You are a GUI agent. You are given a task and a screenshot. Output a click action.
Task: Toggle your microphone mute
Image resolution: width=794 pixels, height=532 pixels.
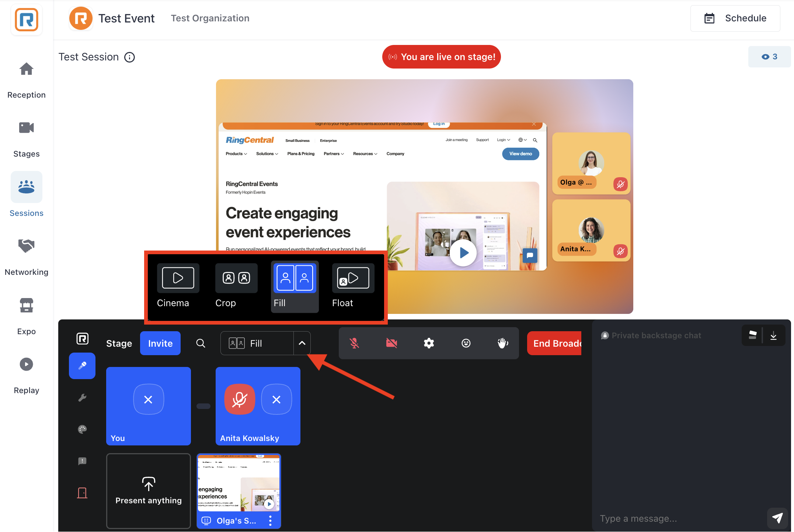point(354,343)
